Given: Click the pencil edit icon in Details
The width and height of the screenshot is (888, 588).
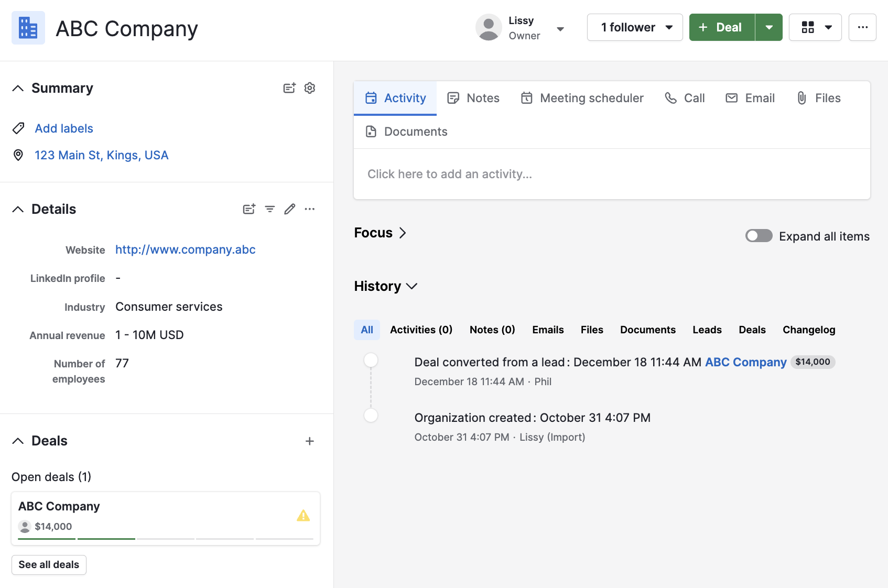Looking at the screenshot, I should (290, 209).
